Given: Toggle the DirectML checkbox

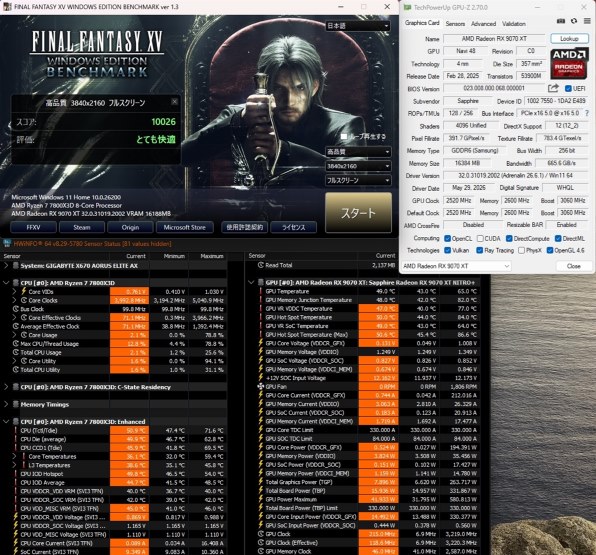Looking at the screenshot, I should pyautogui.click(x=558, y=238).
